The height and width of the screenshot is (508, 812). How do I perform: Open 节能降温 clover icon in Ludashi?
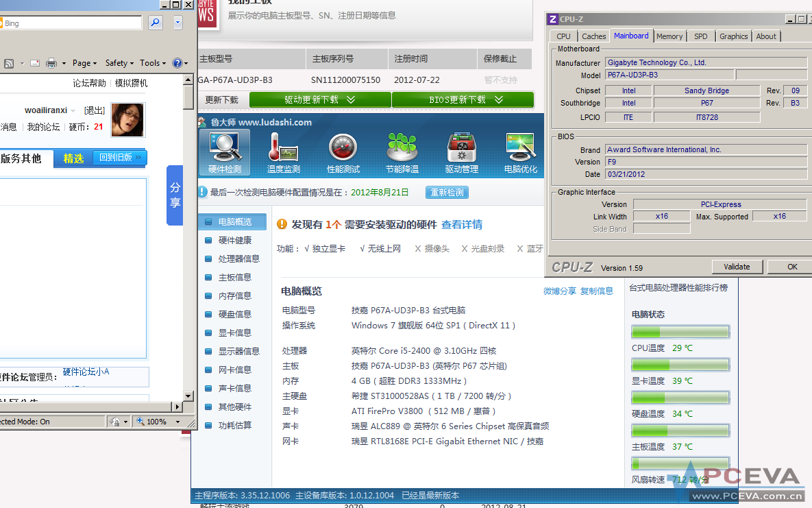tap(402, 152)
